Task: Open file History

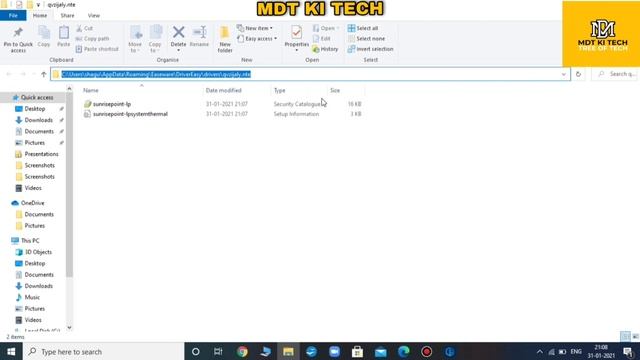Action: click(x=325, y=49)
